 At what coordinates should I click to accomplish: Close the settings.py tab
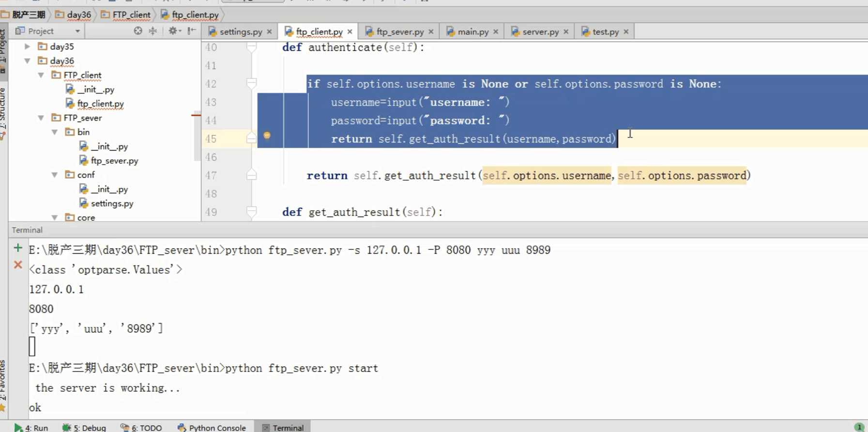click(270, 31)
